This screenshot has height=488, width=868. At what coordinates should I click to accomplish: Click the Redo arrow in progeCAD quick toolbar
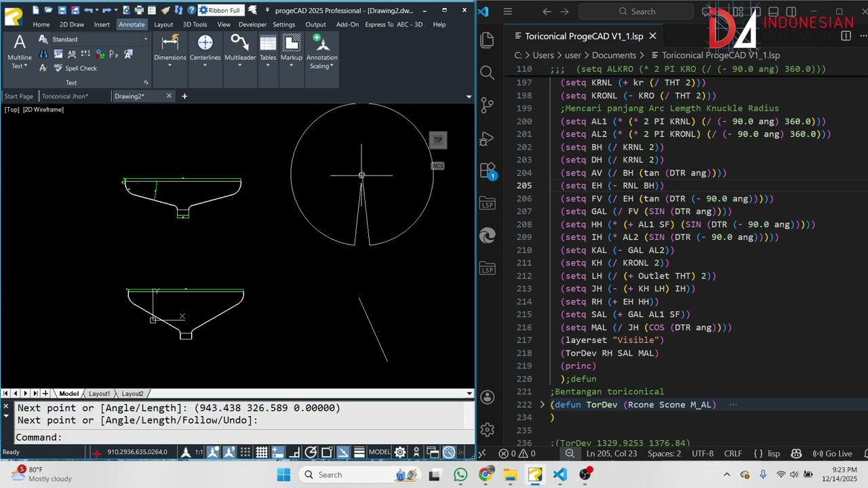106,10
